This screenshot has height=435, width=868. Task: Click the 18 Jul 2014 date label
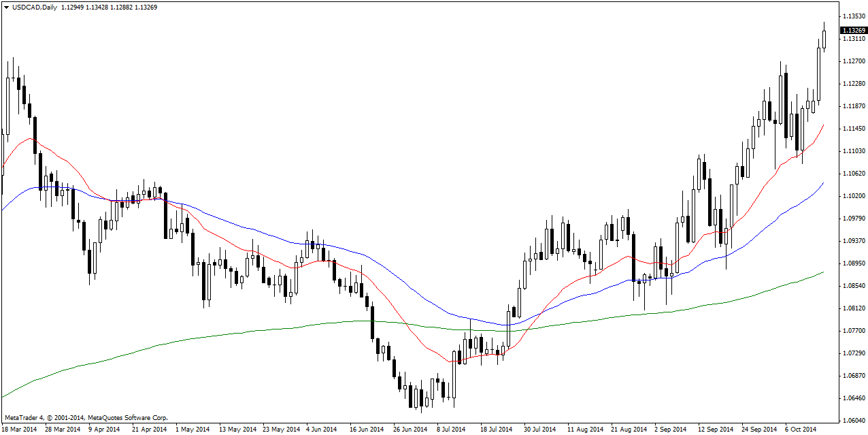pyautogui.click(x=497, y=430)
